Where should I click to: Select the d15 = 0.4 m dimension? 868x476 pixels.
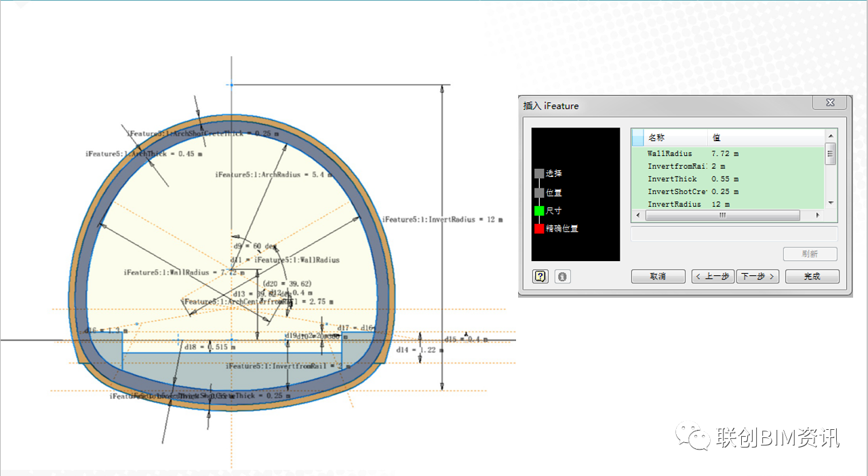tap(467, 339)
